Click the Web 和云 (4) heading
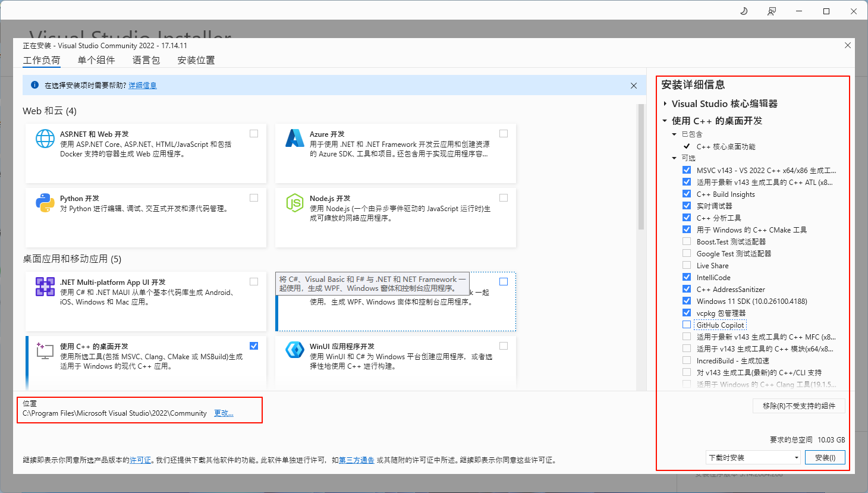 pos(49,111)
